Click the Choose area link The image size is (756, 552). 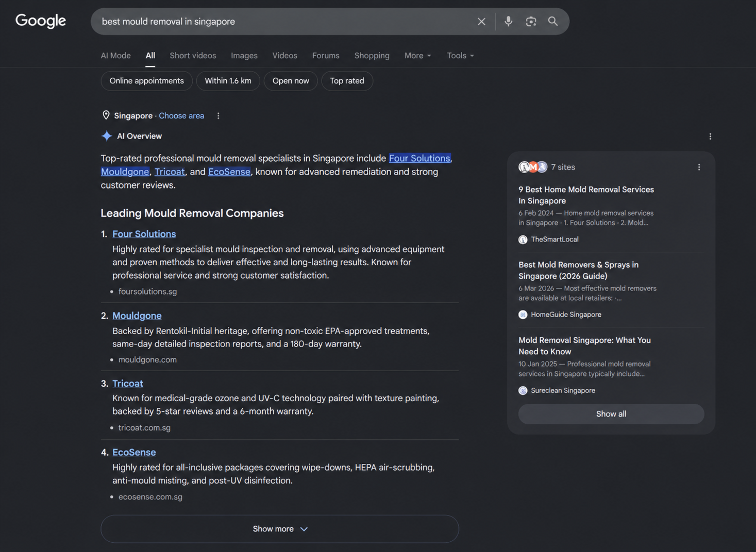181,116
